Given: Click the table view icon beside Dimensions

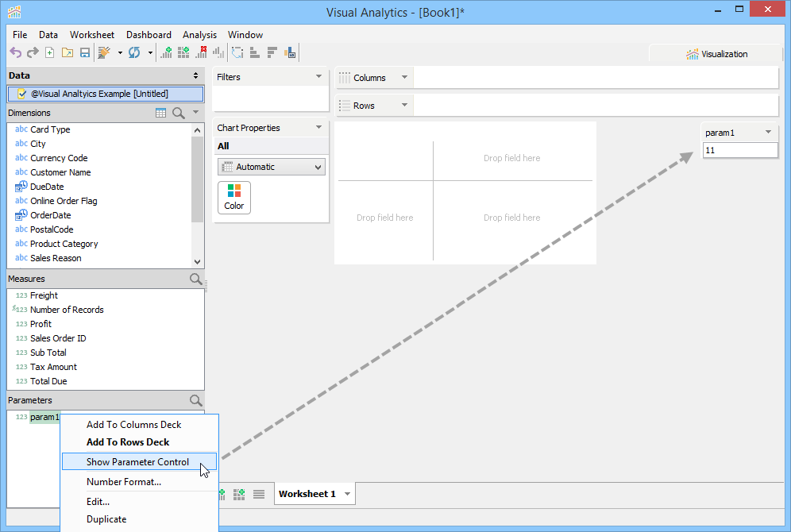Looking at the screenshot, I should tap(161, 113).
